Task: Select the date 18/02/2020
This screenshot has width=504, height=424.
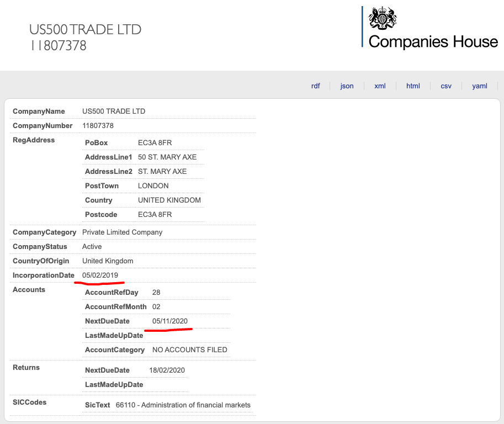Action: (167, 370)
